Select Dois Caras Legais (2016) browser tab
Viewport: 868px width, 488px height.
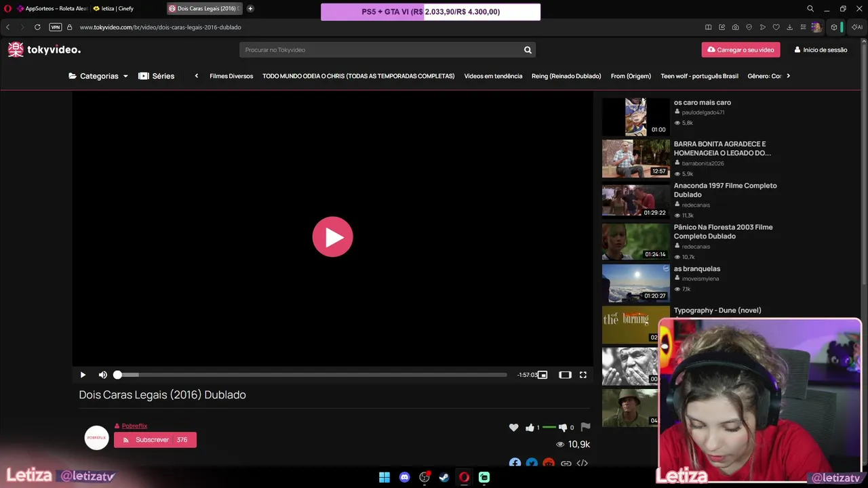click(x=205, y=9)
